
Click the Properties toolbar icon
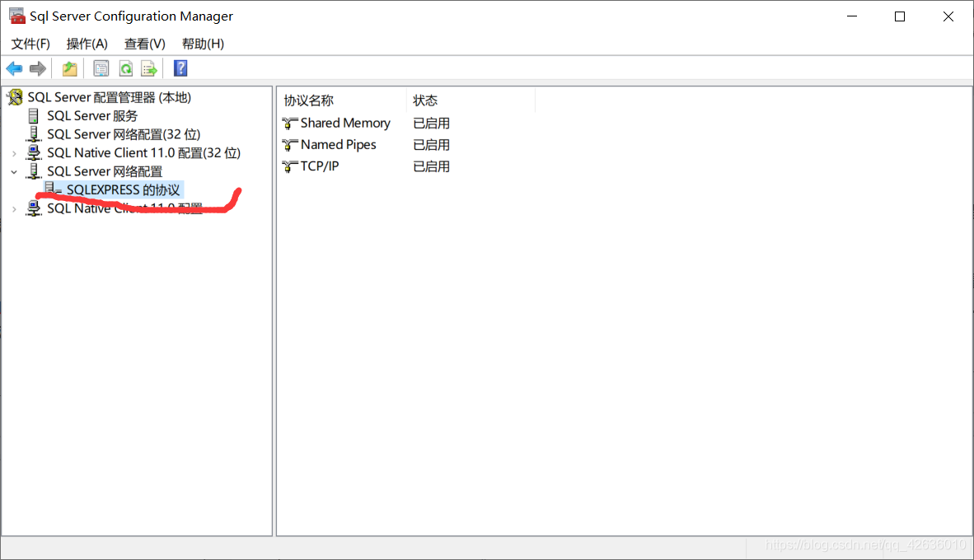pos(101,68)
